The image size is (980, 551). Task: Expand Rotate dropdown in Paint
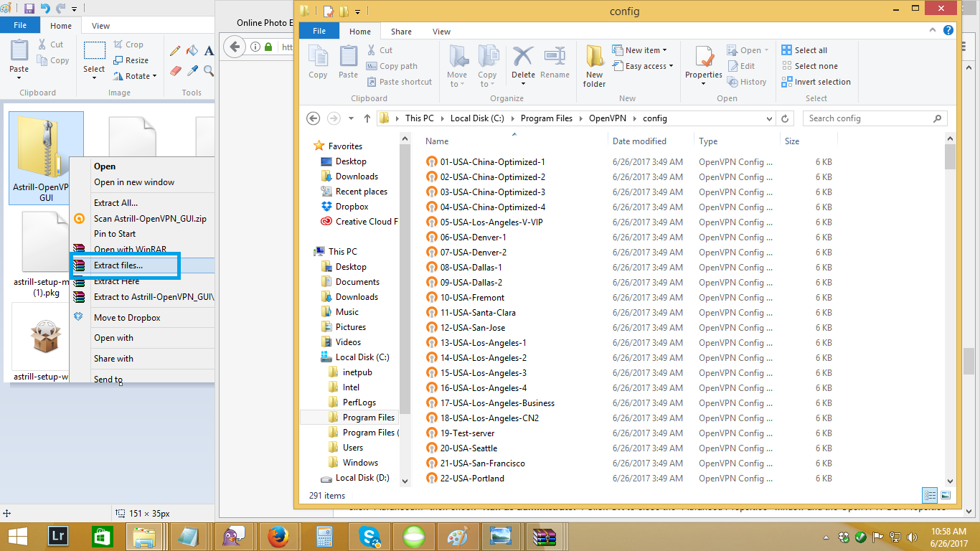pyautogui.click(x=154, y=76)
